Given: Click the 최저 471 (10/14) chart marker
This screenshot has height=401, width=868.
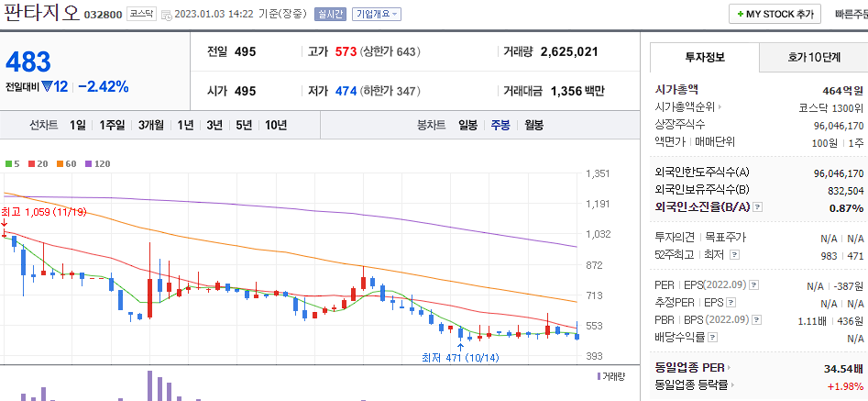Looking at the screenshot, I should click(x=460, y=358).
